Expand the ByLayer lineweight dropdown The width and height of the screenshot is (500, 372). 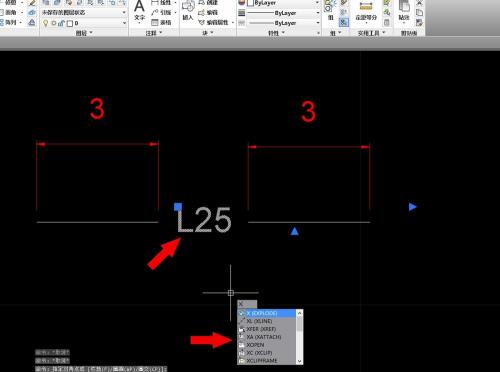coord(284,23)
